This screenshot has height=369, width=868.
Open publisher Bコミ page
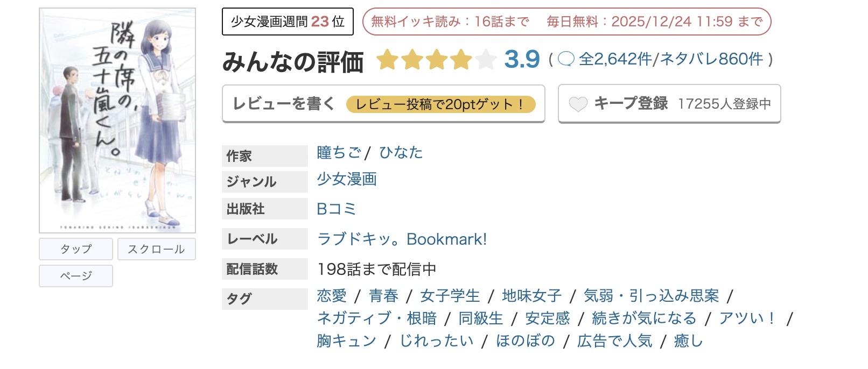(335, 209)
